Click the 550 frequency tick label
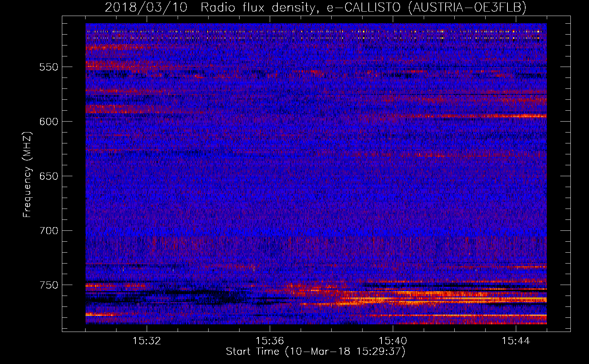The height and width of the screenshot is (364, 589). (49, 67)
